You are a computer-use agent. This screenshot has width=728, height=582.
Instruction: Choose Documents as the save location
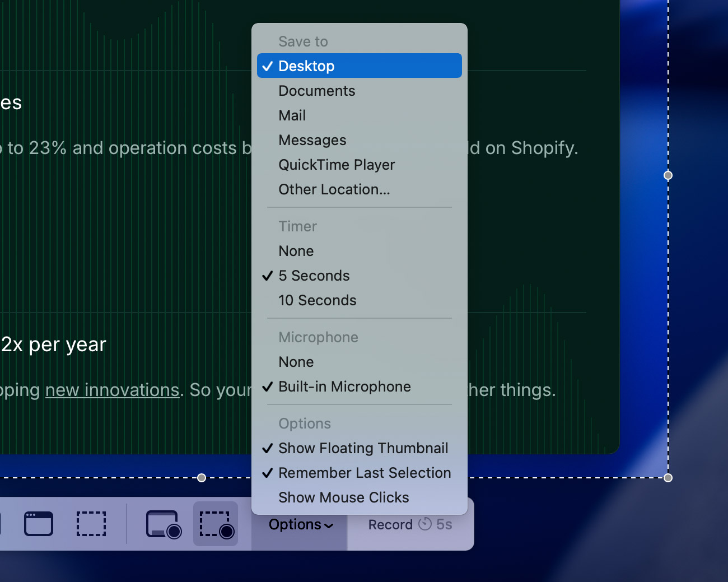tap(360, 91)
